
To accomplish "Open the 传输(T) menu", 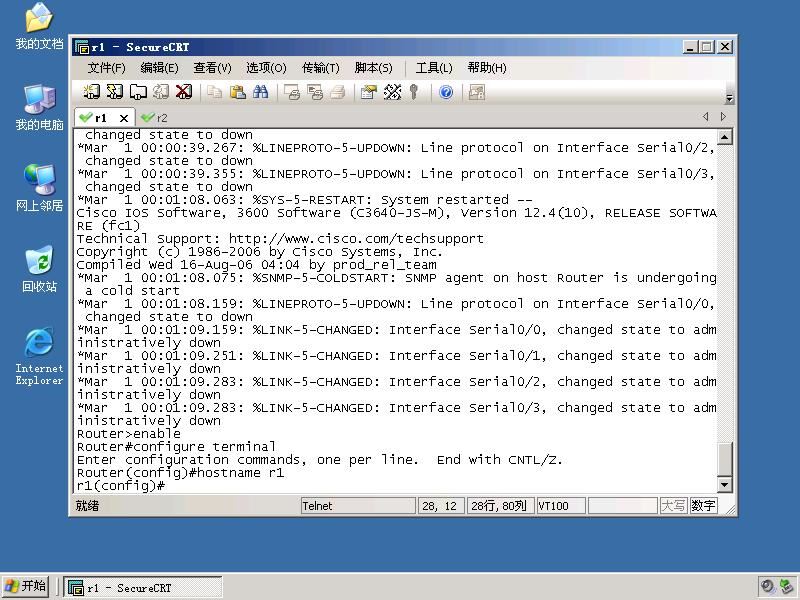I will pyautogui.click(x=320, y=68).
